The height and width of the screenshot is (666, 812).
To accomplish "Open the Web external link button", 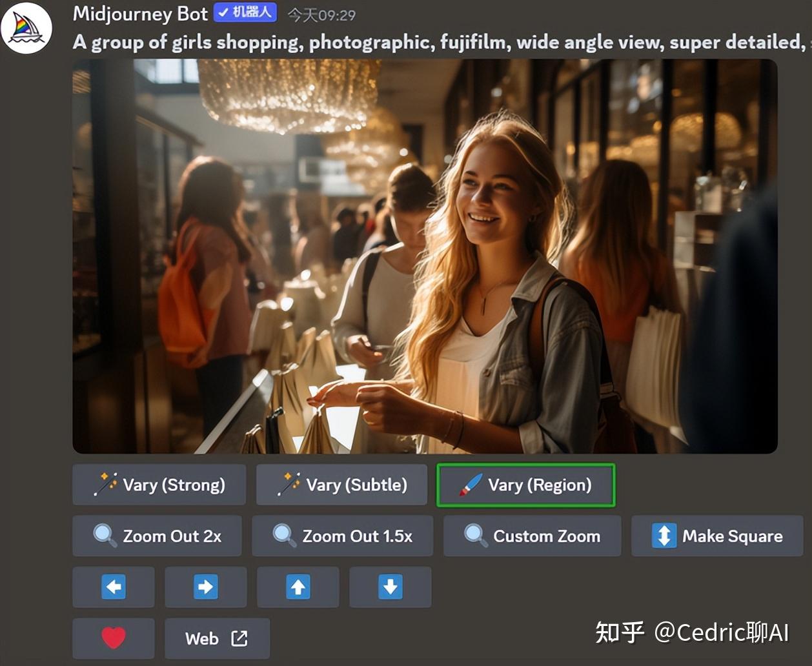I will pos(217,638).
